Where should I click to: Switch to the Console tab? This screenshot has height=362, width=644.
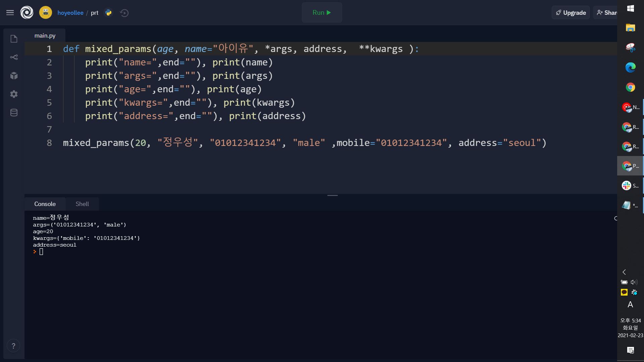45,204
